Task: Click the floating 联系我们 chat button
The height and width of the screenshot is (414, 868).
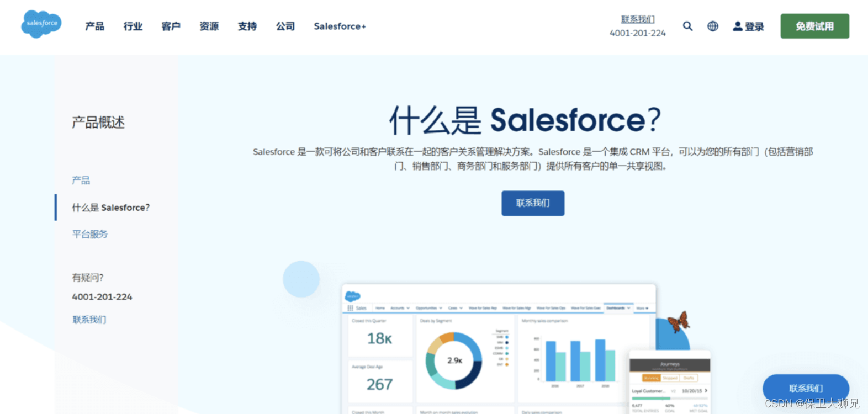Action: coord(806,388)
